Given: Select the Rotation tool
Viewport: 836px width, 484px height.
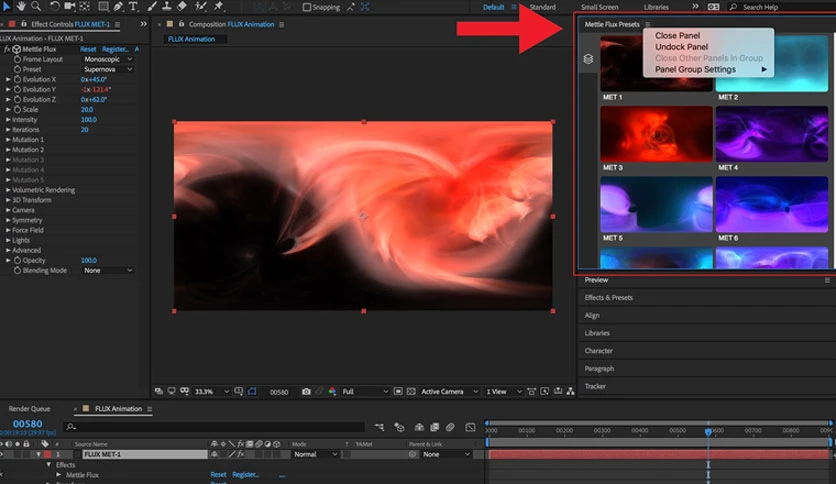Looking at the screenshot, I should pos(54,6).
